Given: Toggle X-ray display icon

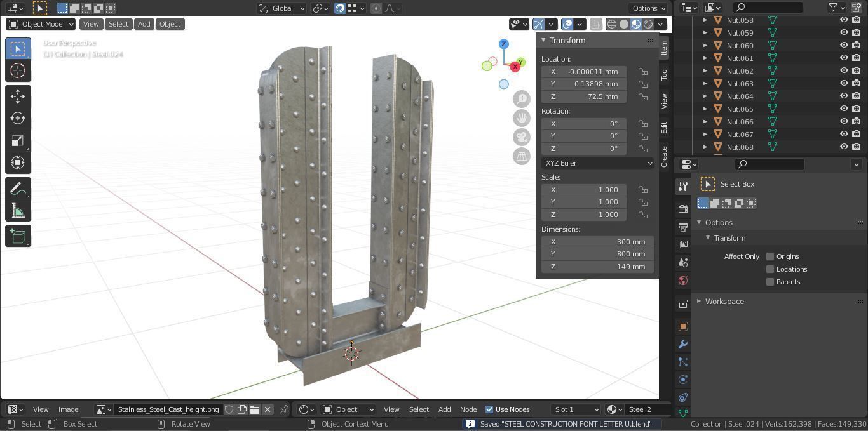Looking at the screenshot, I should [x=595, y=24].
